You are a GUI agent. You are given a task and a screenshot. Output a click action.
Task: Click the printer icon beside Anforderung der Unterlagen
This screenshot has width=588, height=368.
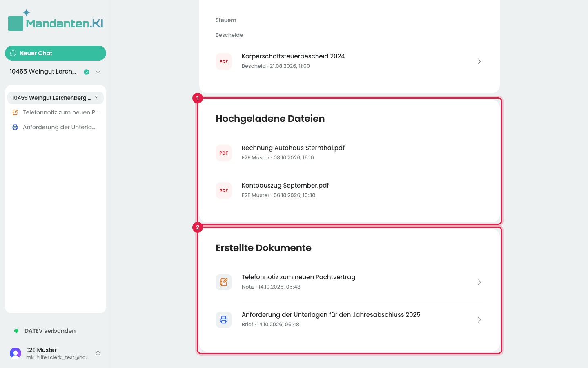pos(224,320)
